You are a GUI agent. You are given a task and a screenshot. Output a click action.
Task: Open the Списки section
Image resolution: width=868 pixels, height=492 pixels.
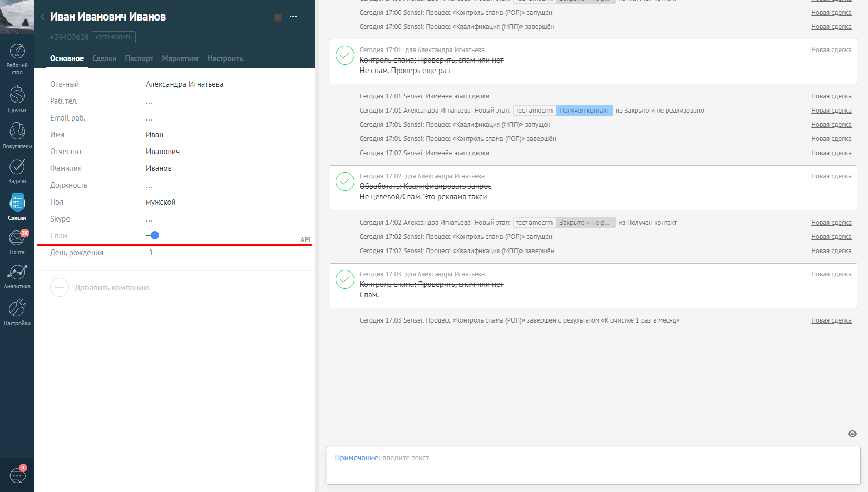point(17,207)
